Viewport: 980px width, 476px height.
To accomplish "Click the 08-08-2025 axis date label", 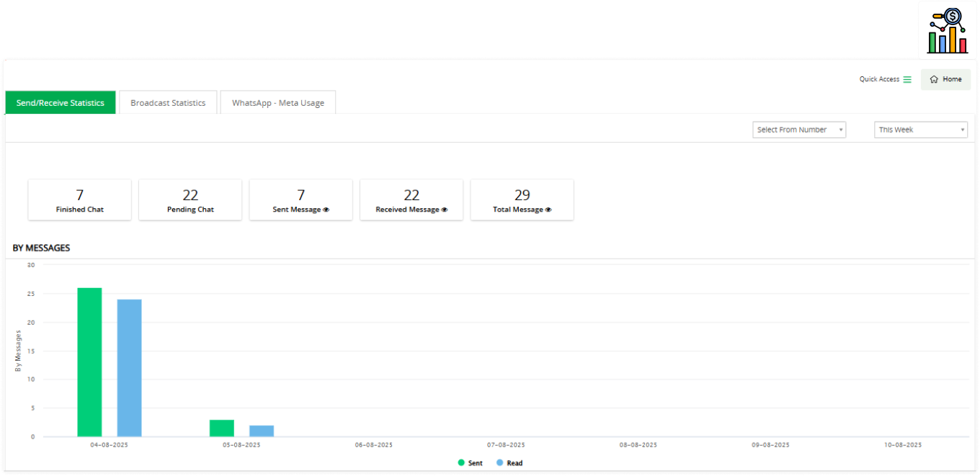I will [638, 445].
